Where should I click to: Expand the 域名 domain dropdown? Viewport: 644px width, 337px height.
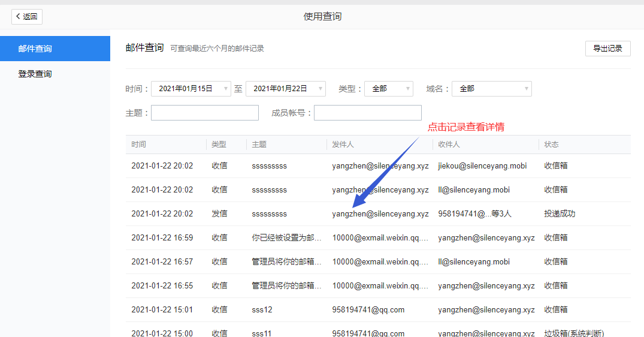coord(491,89)
